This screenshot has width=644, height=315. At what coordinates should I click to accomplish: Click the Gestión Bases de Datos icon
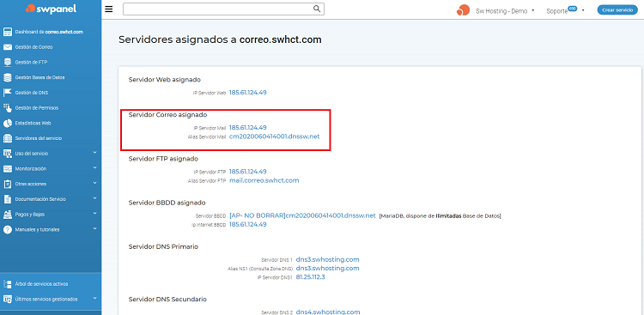click(8, 77)
